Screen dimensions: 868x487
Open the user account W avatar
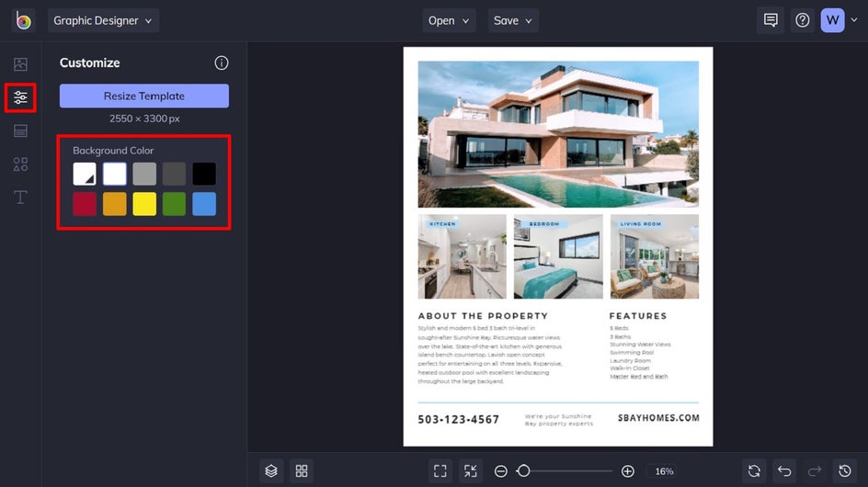point(832,20)
